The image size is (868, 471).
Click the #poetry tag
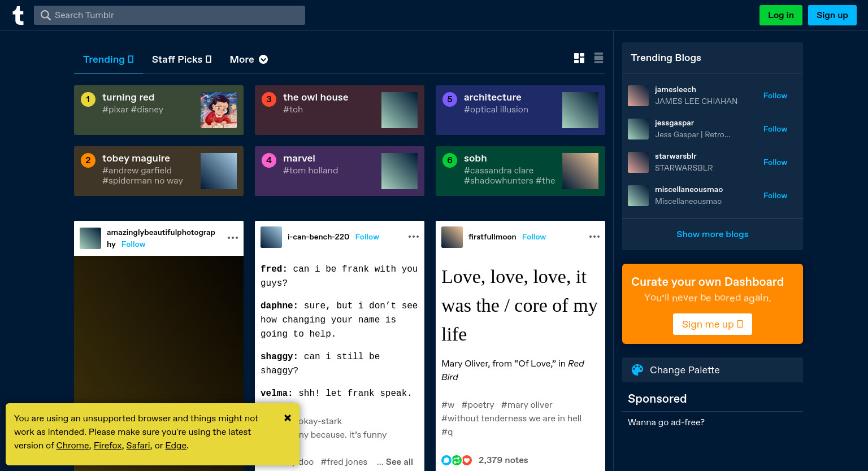tap(478, 405)
